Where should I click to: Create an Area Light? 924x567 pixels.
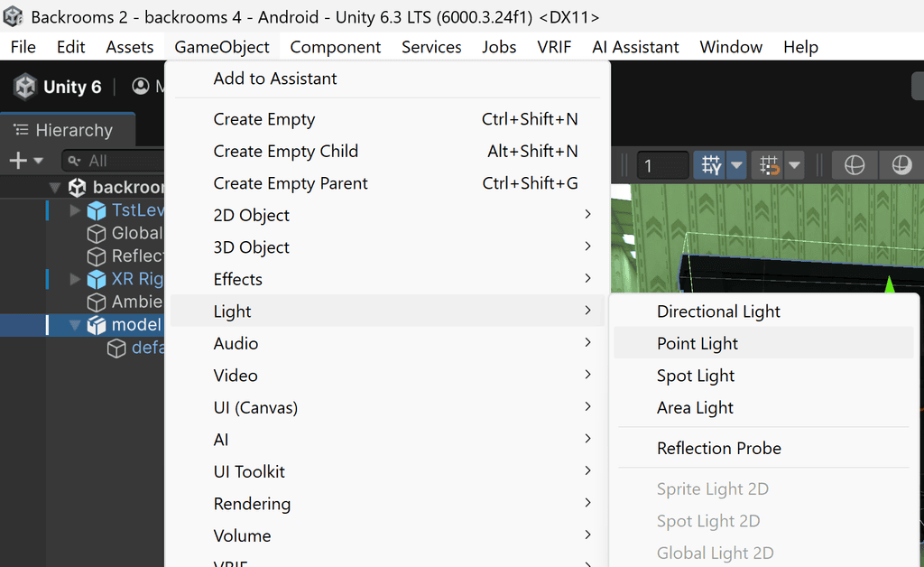[763, 407]
